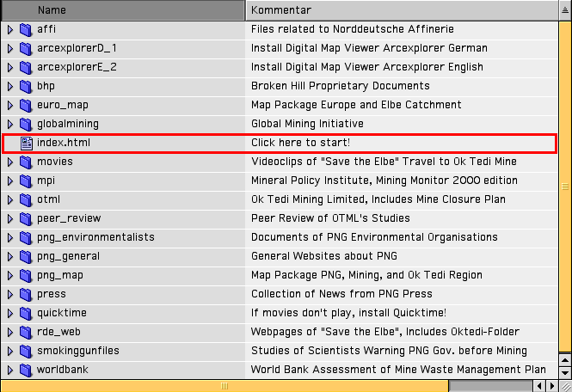
Task: Sort by the Name column header
Action: coord(123,10)
